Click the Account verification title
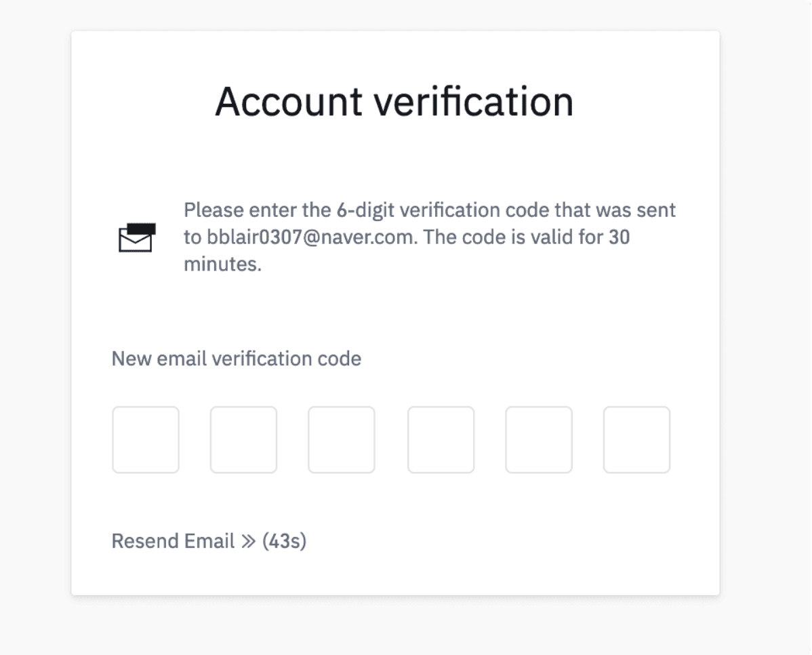Image resolution: width=812 pixels, height=655 pixels. [394, 102]
